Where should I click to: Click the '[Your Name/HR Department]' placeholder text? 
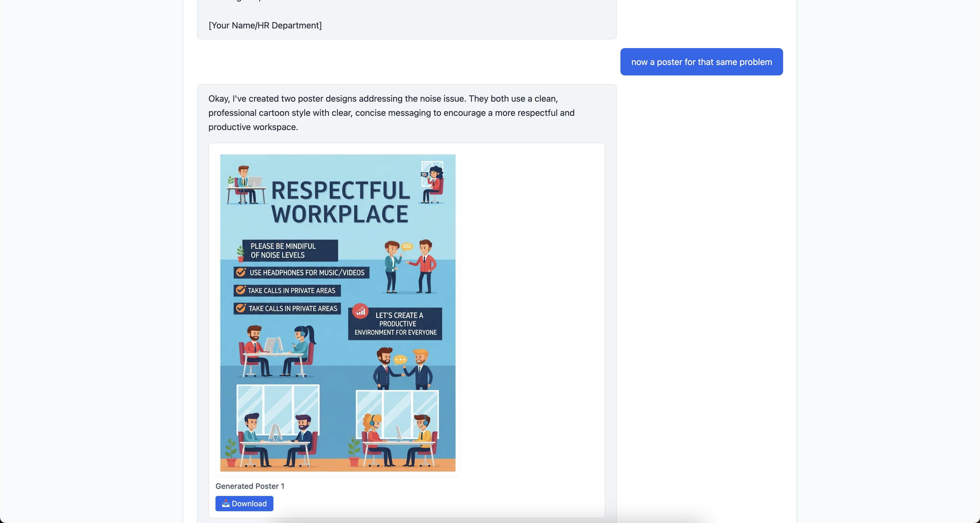265,25
